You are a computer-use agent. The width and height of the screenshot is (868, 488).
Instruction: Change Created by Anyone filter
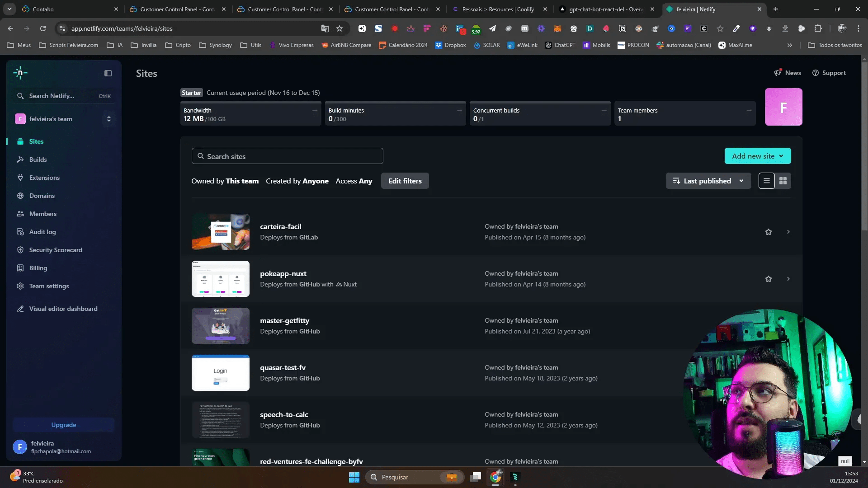click(x=297, y=181)
